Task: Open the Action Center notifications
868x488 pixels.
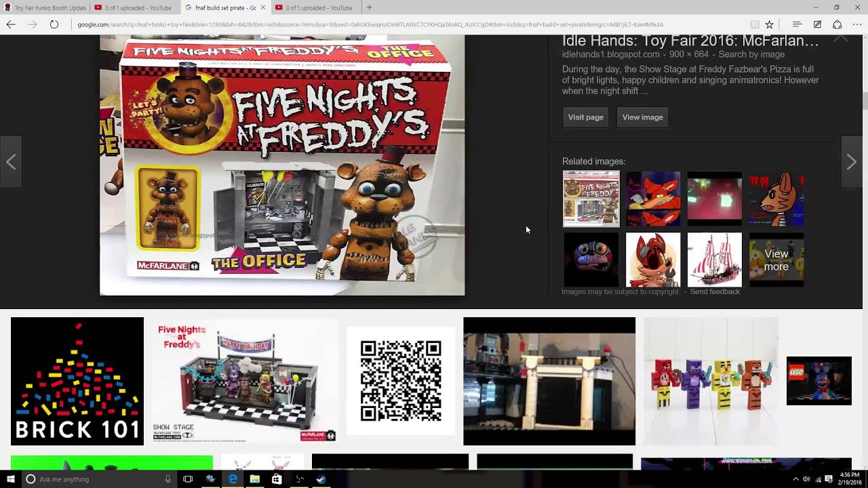Action: click(x=829, y=479)
